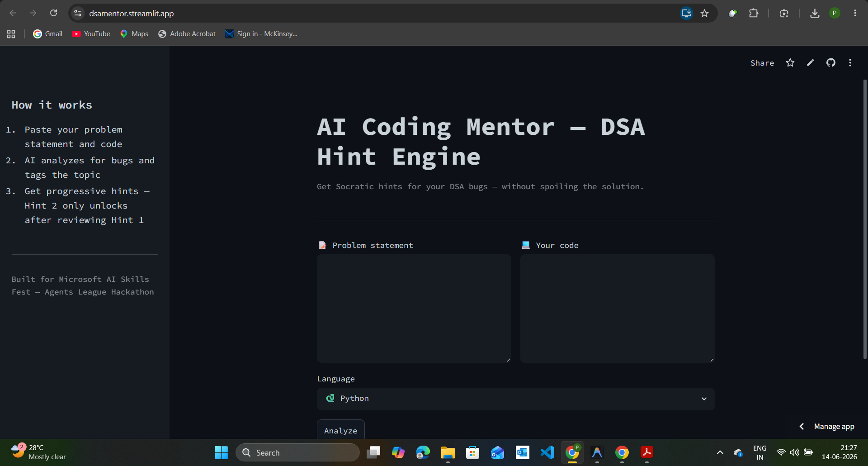Open Maps bookmark
The width and height of the screenshot is (868, 466).
pos(134,34)
